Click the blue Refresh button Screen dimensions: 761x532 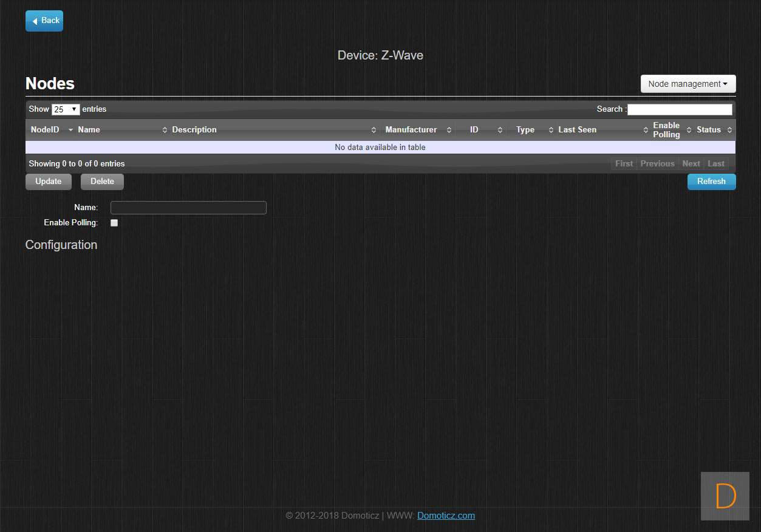point(711,182)
